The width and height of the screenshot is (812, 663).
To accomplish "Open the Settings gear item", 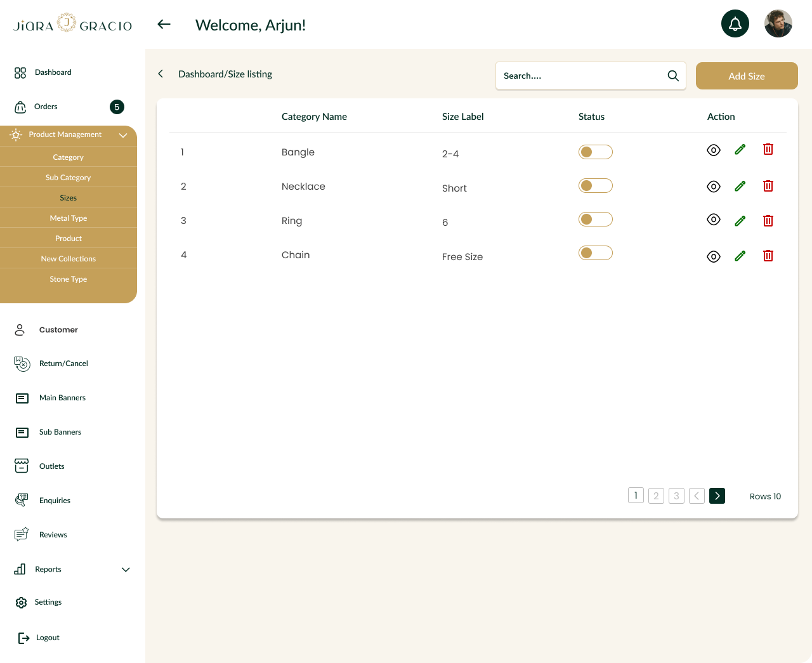I will coord(39,602).
